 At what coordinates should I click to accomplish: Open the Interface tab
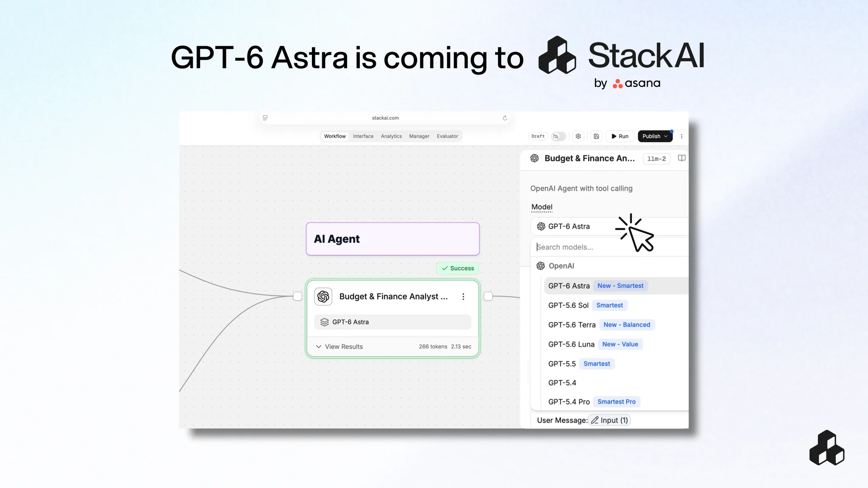coord(363,136)
